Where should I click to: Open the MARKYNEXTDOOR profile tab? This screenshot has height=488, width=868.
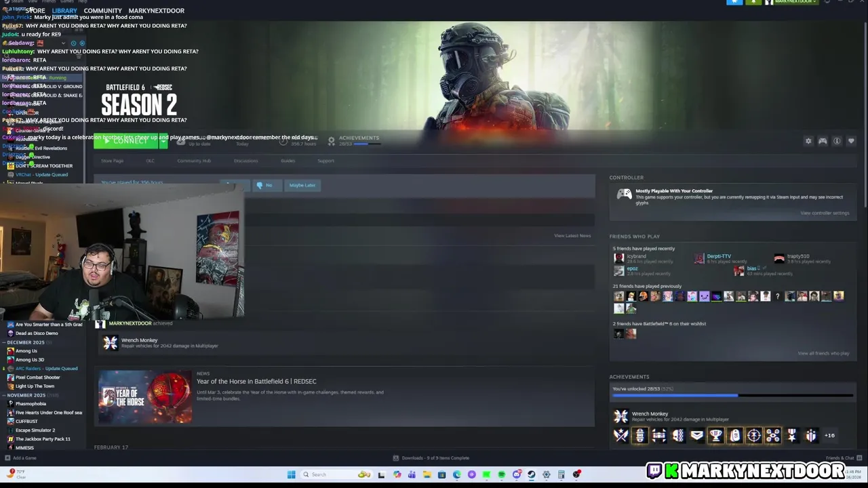coord(157,11)
